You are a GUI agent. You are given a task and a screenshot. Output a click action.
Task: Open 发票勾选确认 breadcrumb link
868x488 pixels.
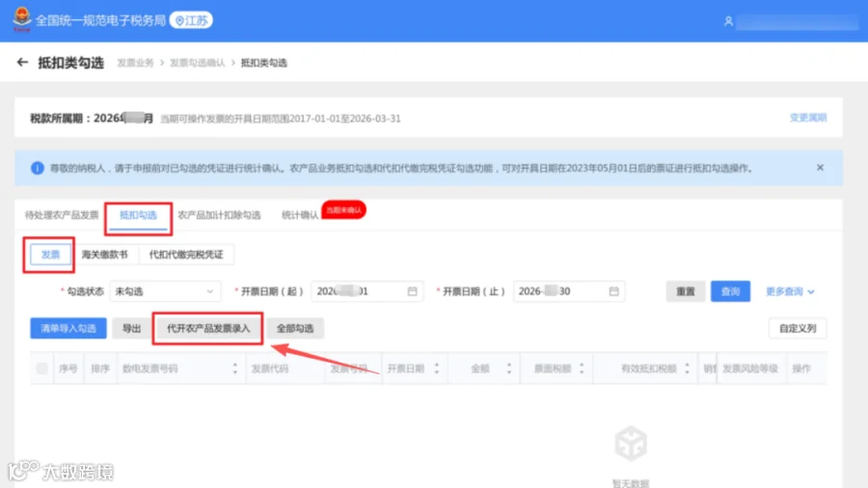pyautogui.click(x=197, y=63)
